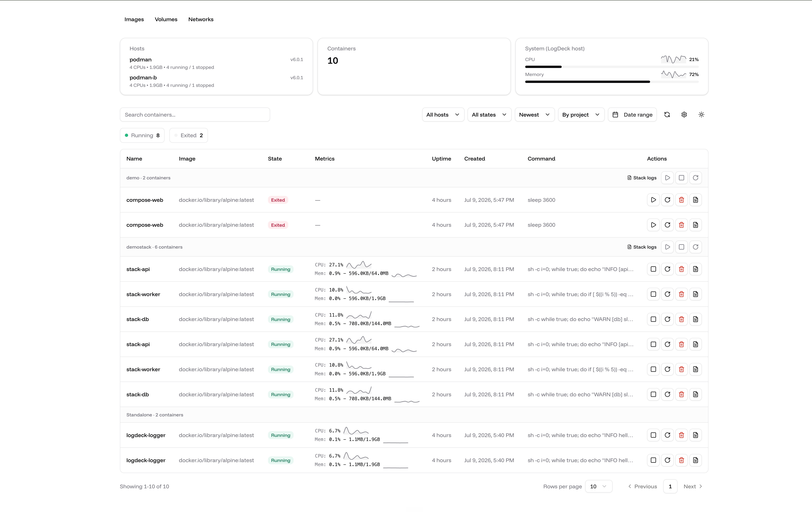Click Showing 1-10 of 10 text
The height and width of the screenshot is (515, 812).
(x=144, y=486)
